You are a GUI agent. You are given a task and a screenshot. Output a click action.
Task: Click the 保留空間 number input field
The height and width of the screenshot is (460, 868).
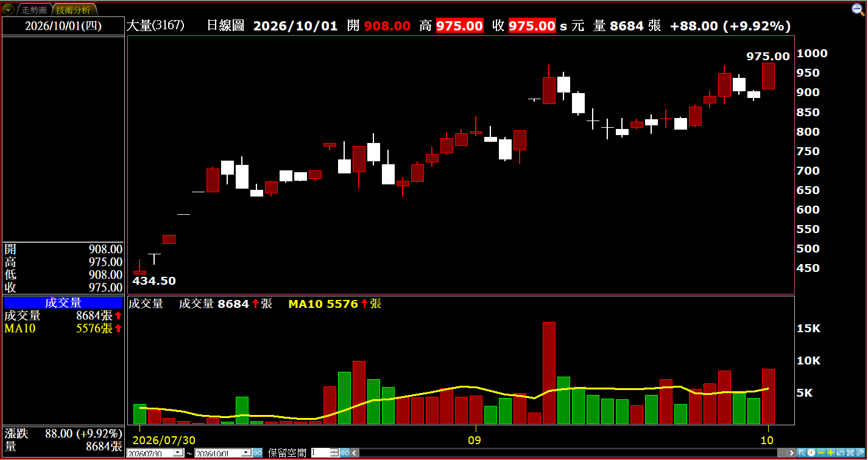[320, 453]
